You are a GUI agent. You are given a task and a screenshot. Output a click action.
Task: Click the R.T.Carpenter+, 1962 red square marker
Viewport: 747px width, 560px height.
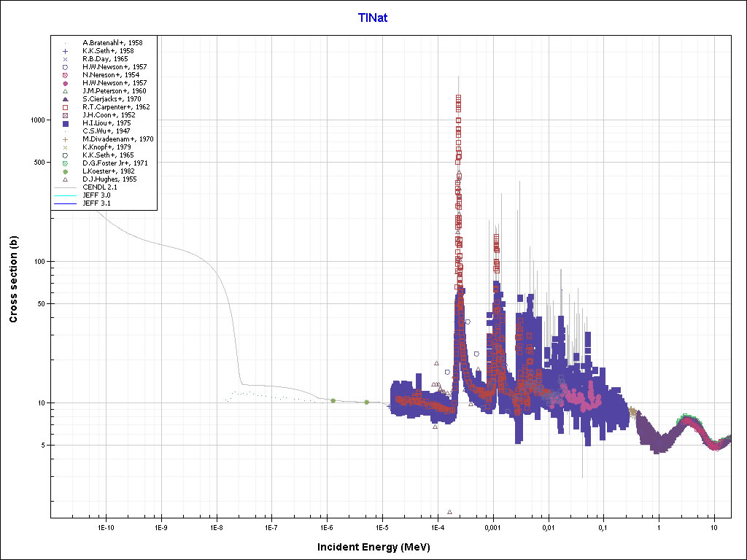(66, 107)
